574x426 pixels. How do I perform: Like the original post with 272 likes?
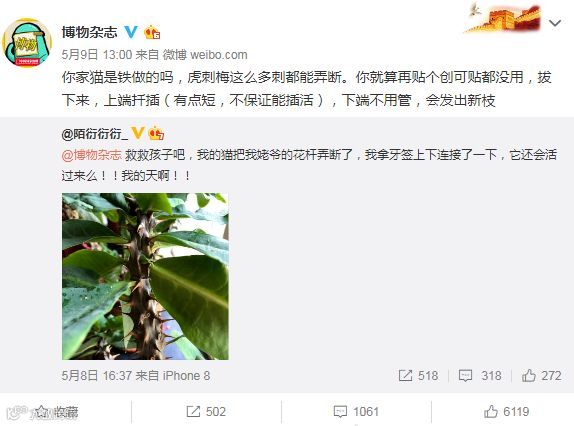(x=542, y=375)
